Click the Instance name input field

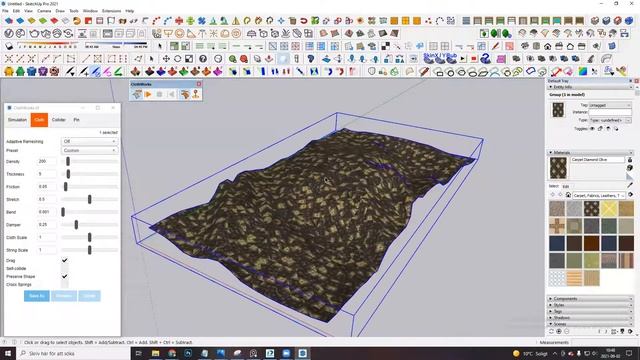pyautogui.click(x=609, y=112)
